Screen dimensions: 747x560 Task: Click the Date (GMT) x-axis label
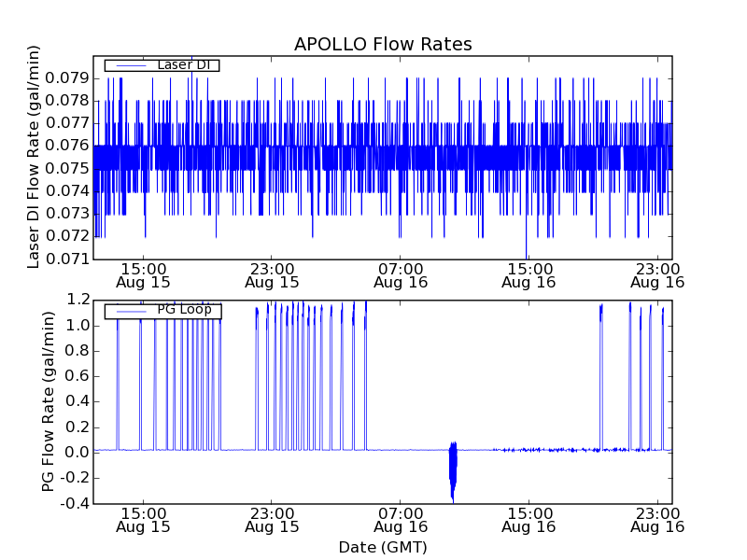tap(383, 547)
